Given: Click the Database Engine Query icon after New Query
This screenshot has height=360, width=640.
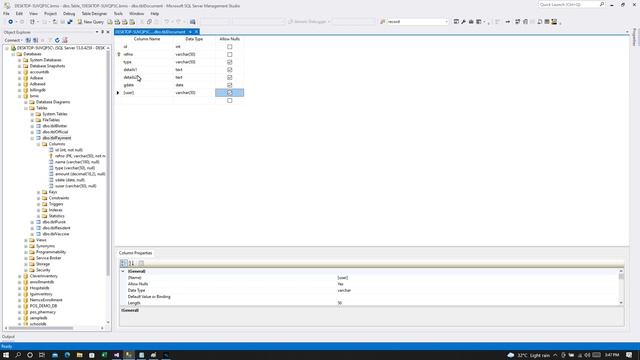Looking at the screenshot, I should pyautogui.click(x=110, y=22).
